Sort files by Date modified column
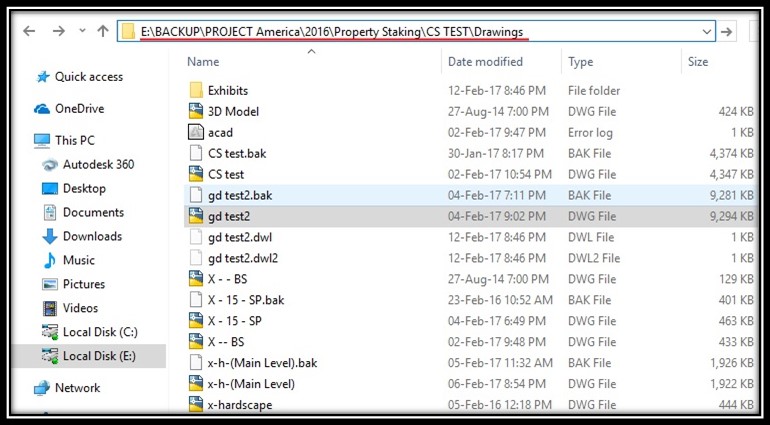 (485, 61)
